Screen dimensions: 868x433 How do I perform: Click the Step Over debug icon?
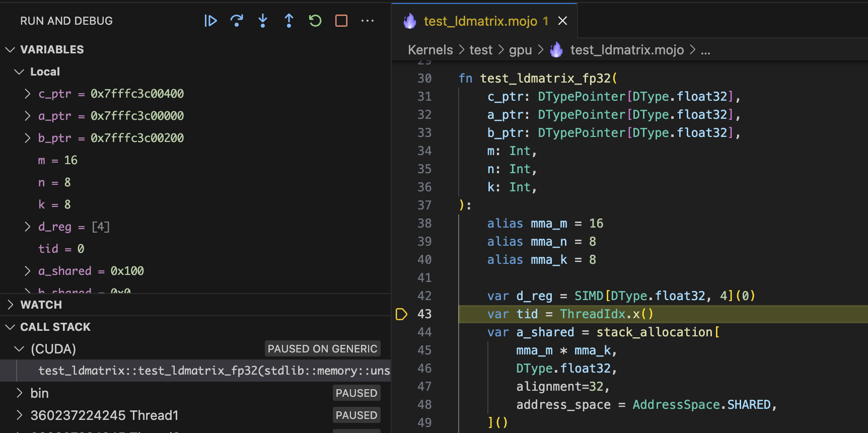pos(237,21)
